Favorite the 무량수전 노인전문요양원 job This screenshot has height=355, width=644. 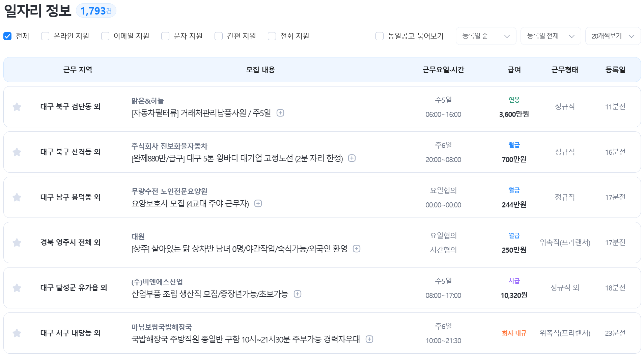(x=17, y=198)
